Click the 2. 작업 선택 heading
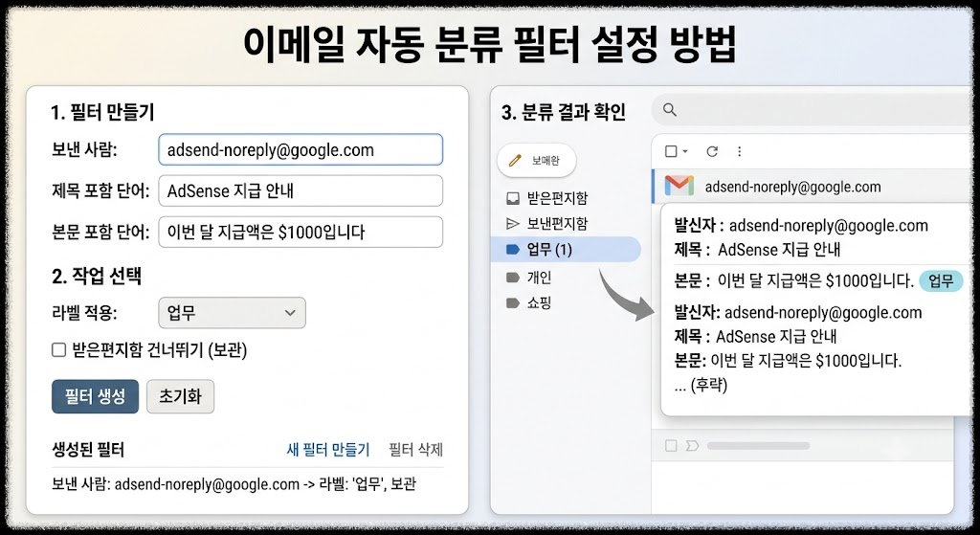This screenshot has width=980, height=535. tap(97, 277)
